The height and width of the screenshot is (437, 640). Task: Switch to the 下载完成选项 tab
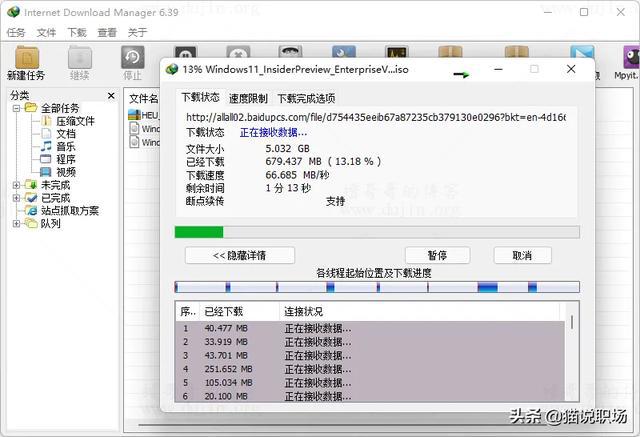306,98
